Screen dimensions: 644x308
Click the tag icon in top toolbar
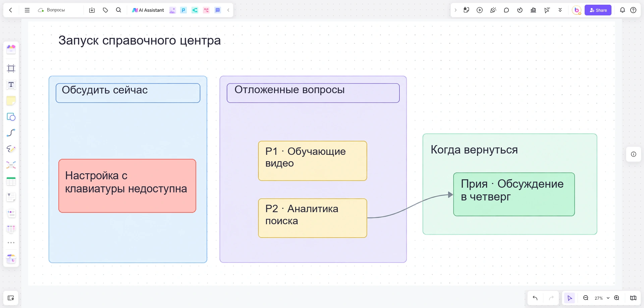[x=105, y=10]
